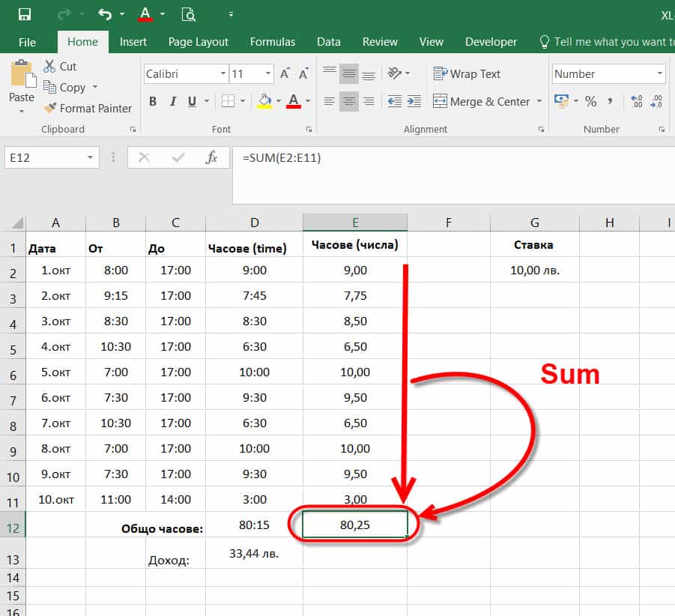Decrease the font size
This screenshot has height=616, width=675.
pyautogui.click(x=304, y=73)
